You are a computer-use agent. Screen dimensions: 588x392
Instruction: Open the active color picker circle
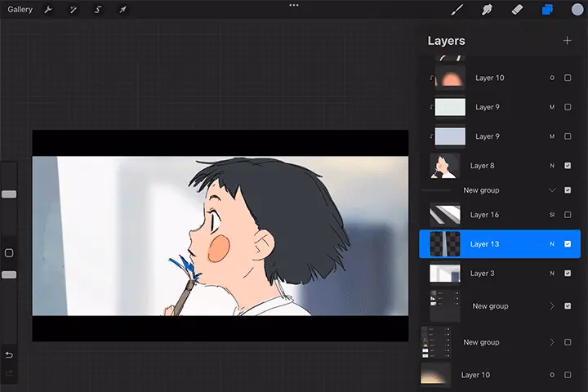pyautogui.click(x=577, y=9)
